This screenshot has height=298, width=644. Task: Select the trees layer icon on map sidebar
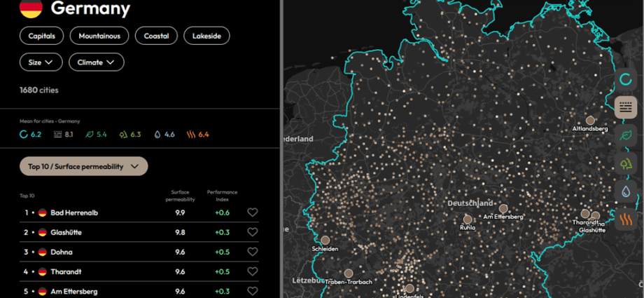coord(626,163)
